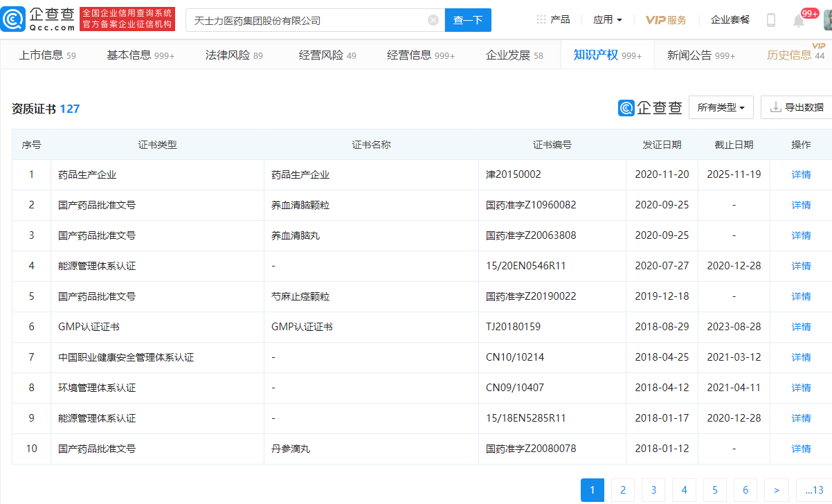Open the 所有类型 filter dropdown

[x=721, y=107]
